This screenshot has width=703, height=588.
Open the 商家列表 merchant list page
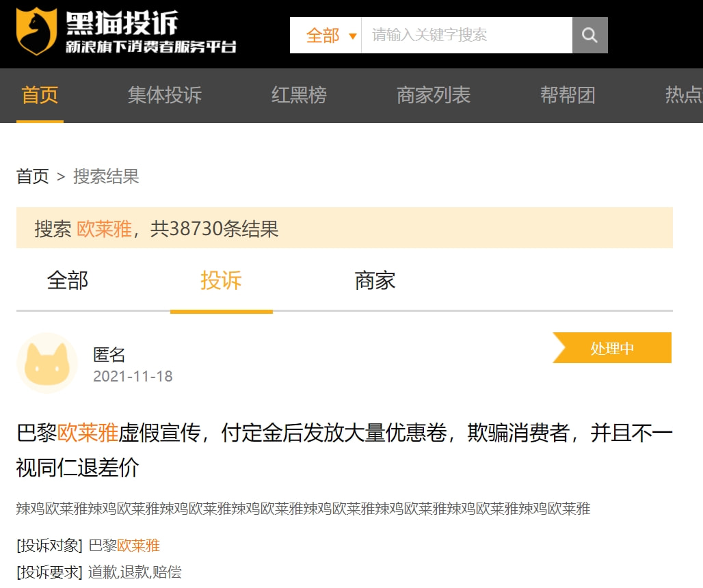click(x=432, y=96)
